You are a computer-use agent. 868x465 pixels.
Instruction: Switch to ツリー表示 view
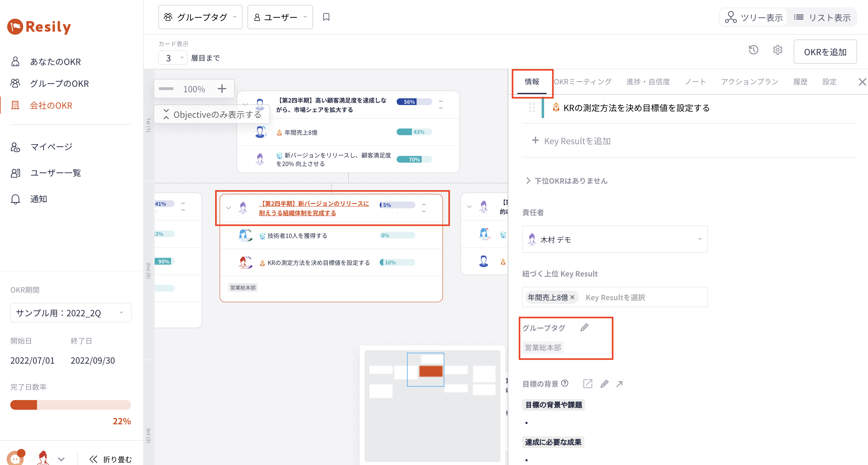[x=753, y=17]
